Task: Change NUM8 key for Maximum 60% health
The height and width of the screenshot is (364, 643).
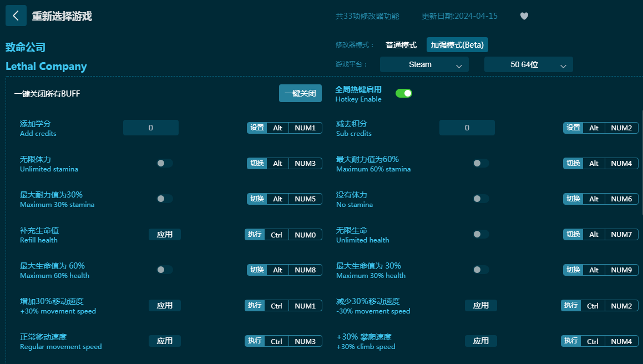Action: 305,270
